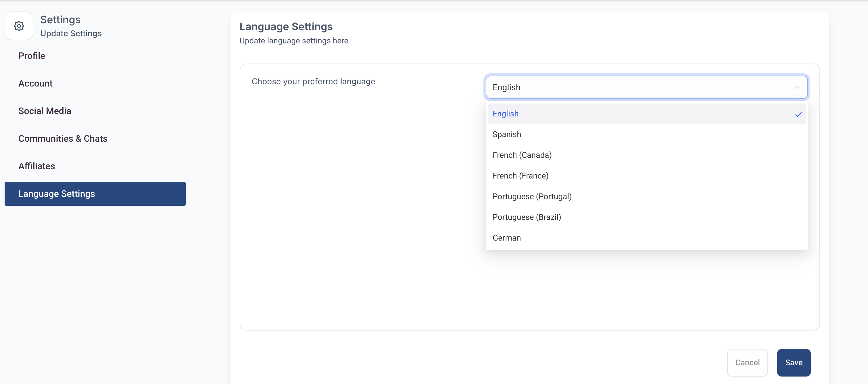Screen dimensions: 868x384
Task: Choose Spanish in the language list
Action: 506,135
